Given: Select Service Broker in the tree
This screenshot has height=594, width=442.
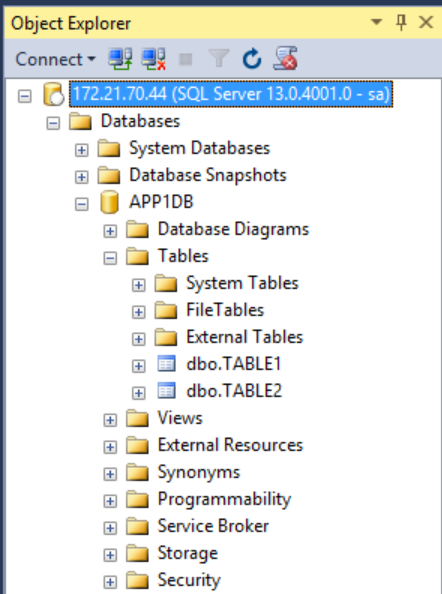Looking at the screenshot, I should (x=213, y=526).
